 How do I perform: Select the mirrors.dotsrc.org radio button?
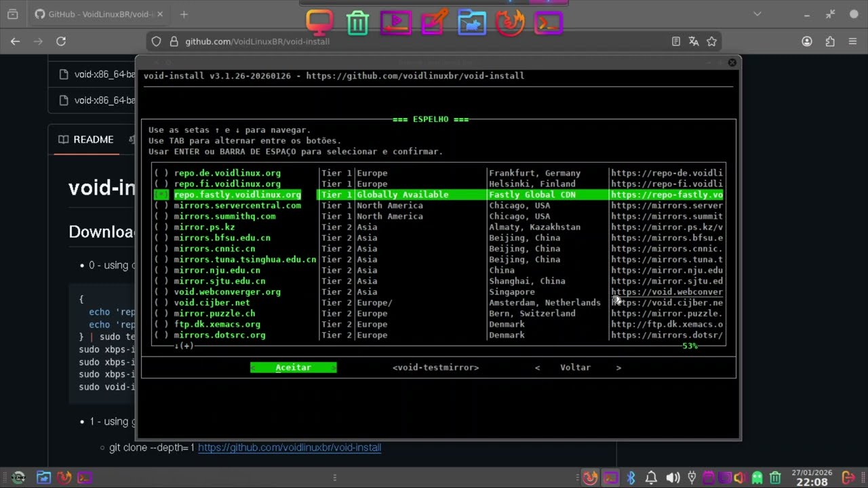coord(161,335)
